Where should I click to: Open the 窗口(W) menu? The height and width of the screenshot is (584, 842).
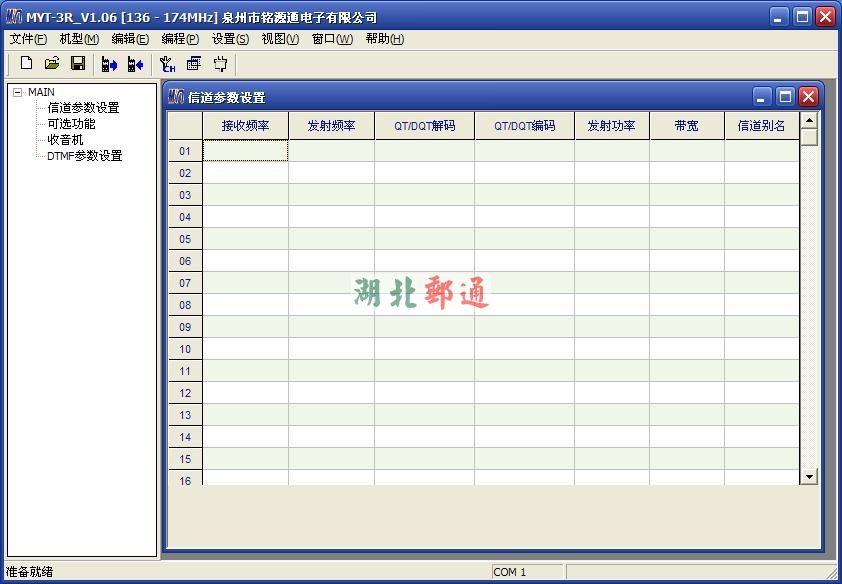click(332, 39)
